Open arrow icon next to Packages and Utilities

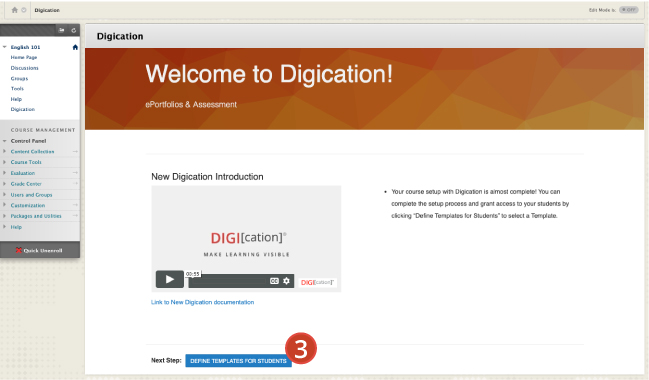pyautogui.click(x=75, y=216)
